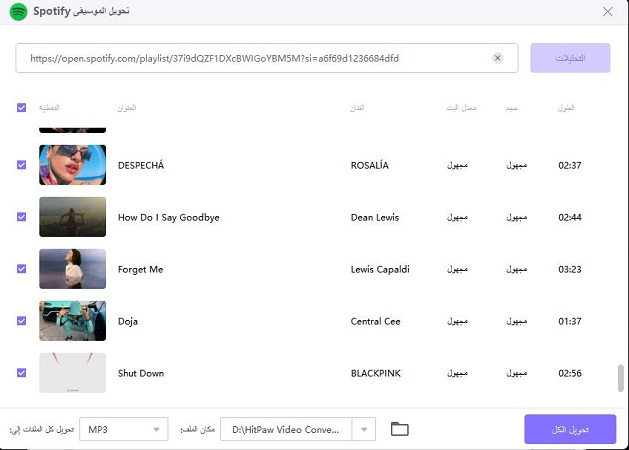
Task: Select the DESPECHÁ cover thumbnail
Action: point(73,165)
